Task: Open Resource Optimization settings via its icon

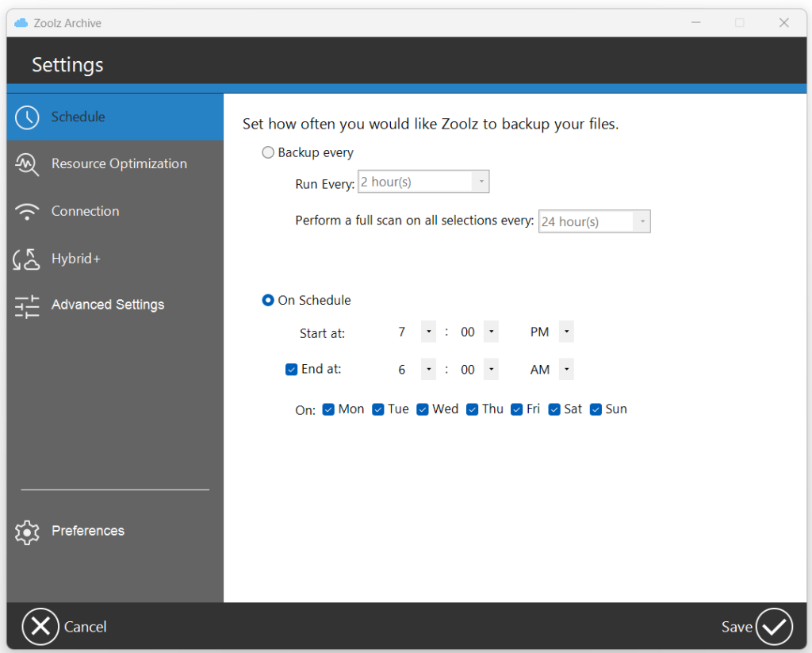Action: pyautogui.click(x=26, y=163)
